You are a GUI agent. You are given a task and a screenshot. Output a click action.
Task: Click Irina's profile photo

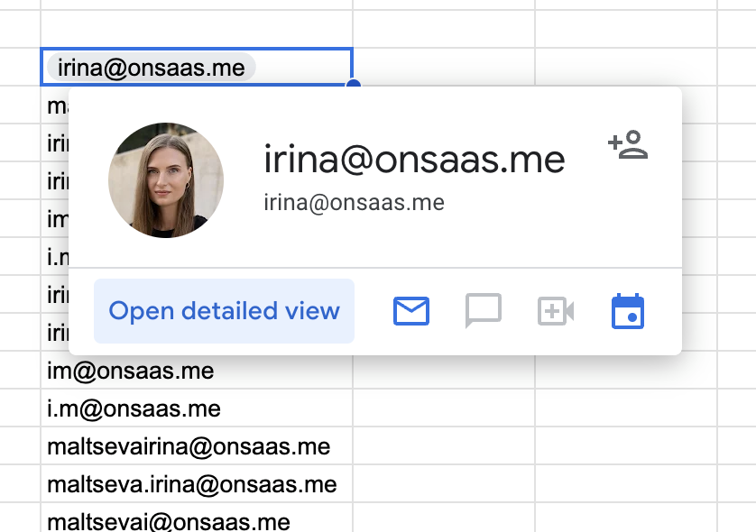coord(166,180)
